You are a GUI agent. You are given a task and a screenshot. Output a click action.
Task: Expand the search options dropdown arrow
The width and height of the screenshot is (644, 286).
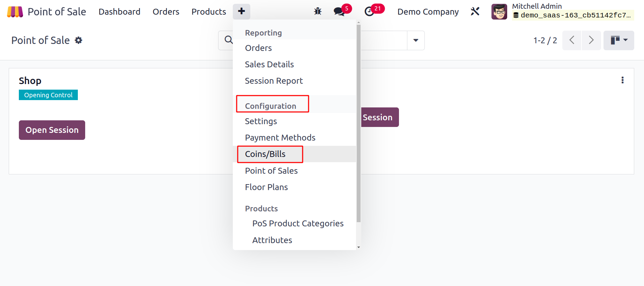(416, 40)
